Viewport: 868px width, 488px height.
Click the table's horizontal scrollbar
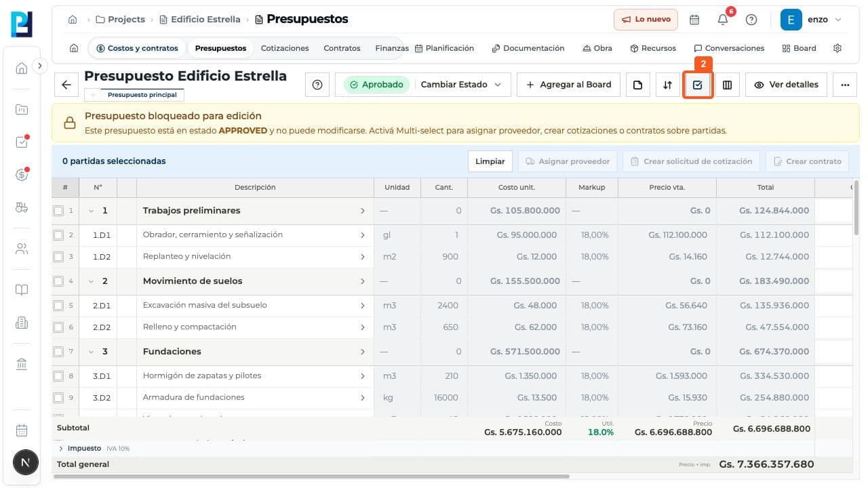click(312, 476)
